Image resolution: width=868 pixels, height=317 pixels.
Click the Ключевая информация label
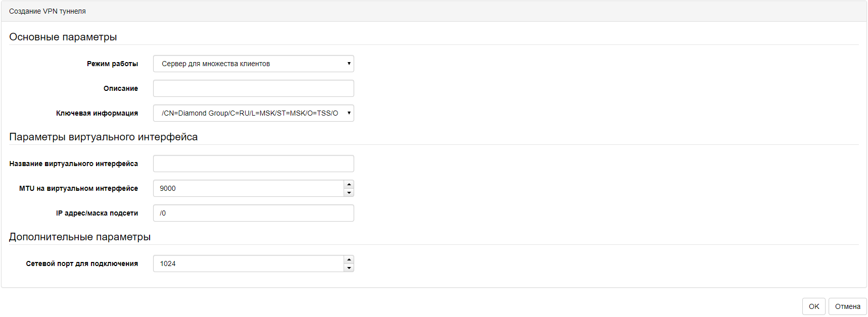(x=97, y=113)
